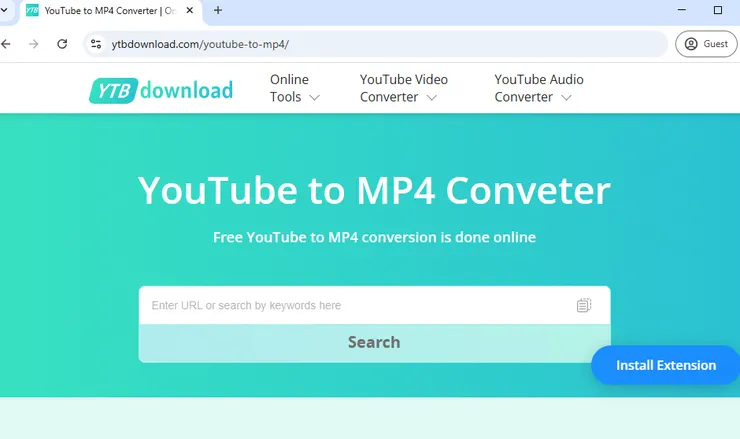Expand the Online Tools menu
Image resolution: width=740 pixels, height=439 pixels.
click(294, 88)
